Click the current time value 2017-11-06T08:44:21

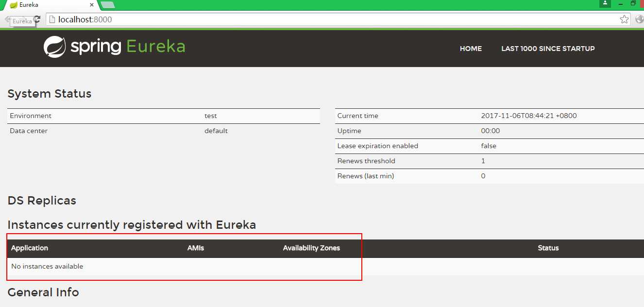coord(529,116)
